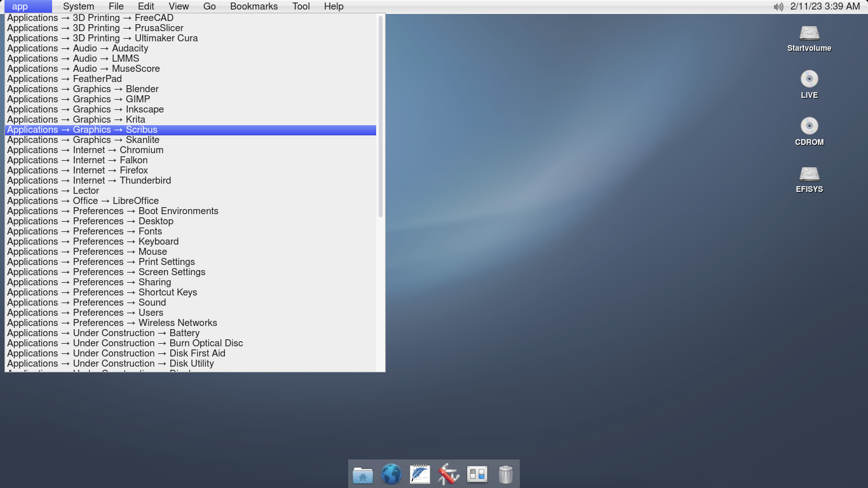The image size is (868, 488).
Task: Choose 'Under Construction → Battery' result
Action: [191, 333]
